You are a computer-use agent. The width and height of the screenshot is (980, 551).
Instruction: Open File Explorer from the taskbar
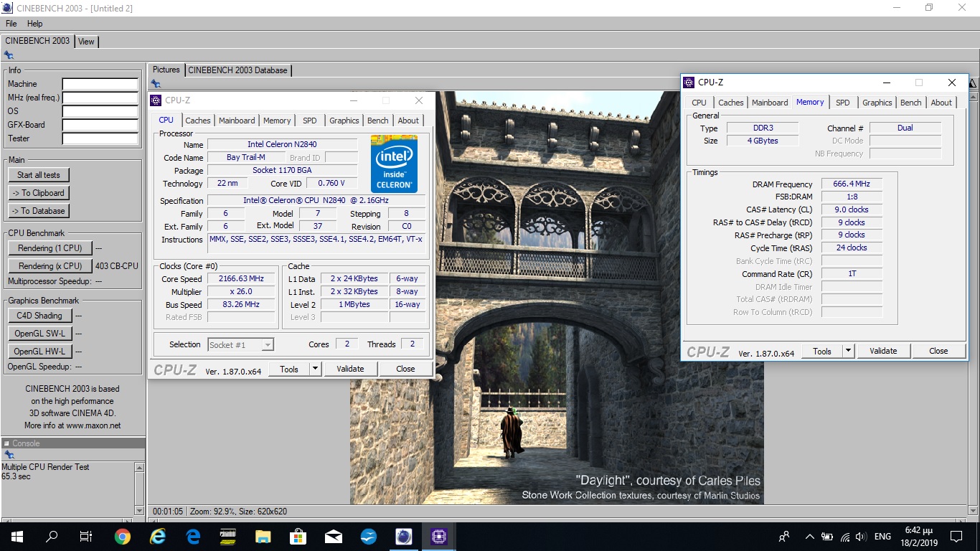coord(263,536)
